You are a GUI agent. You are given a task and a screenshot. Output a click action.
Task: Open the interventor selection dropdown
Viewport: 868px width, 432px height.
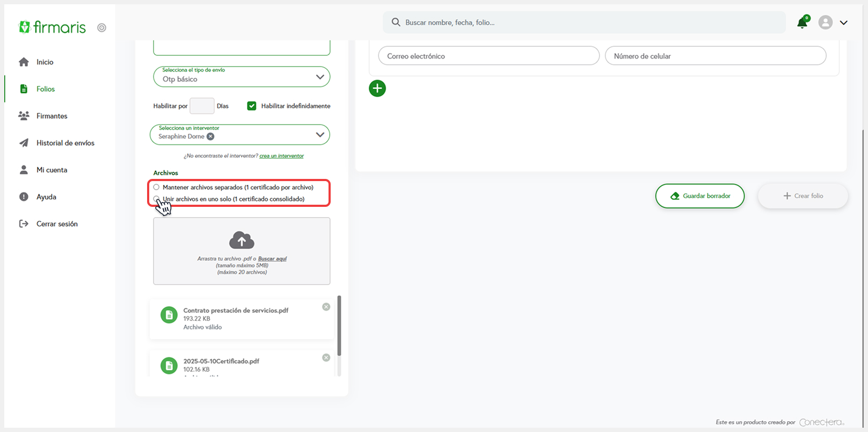(x=320, y=135)
